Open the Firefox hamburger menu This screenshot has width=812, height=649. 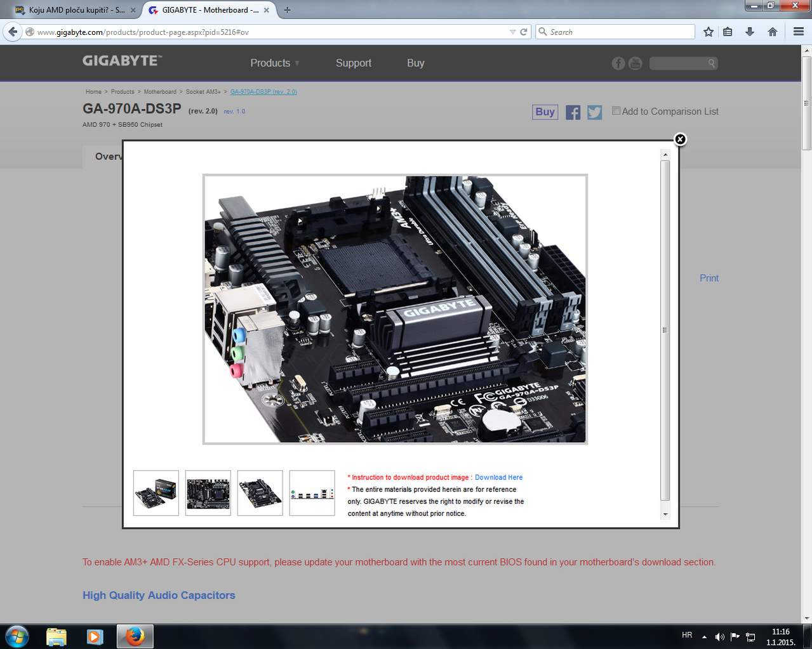798,32
